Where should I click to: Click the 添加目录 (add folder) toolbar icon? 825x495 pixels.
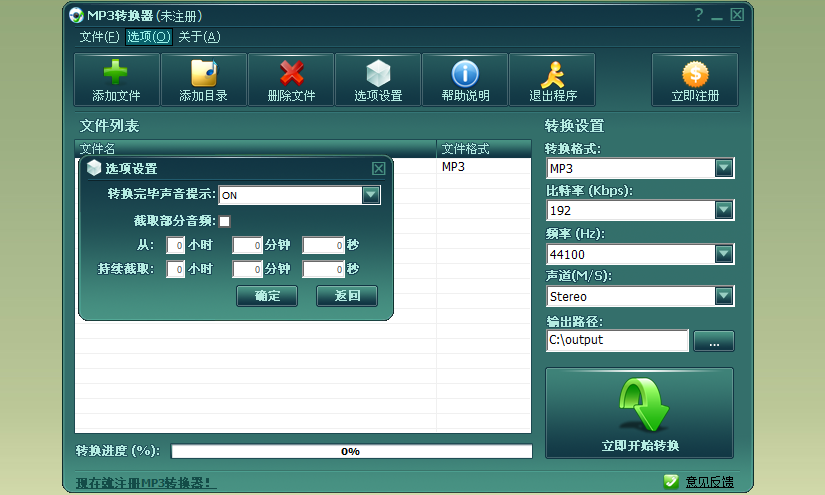204,73
